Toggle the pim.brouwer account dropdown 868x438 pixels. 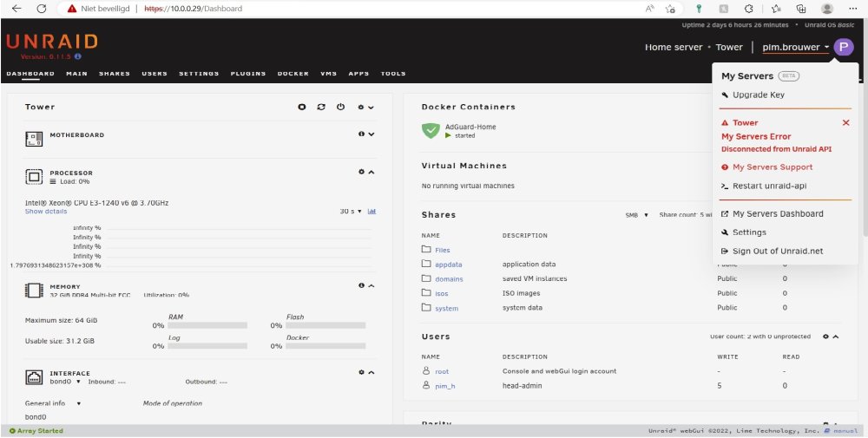796,47
